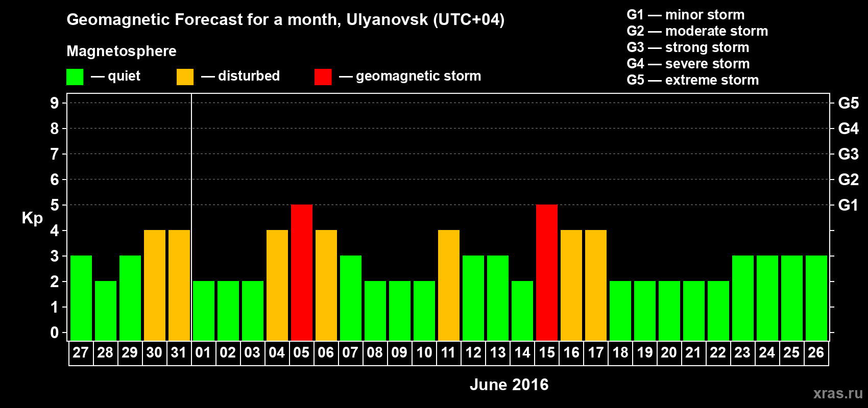
Task: Click the red bar for June 15
Action: [x=547, y=273]
